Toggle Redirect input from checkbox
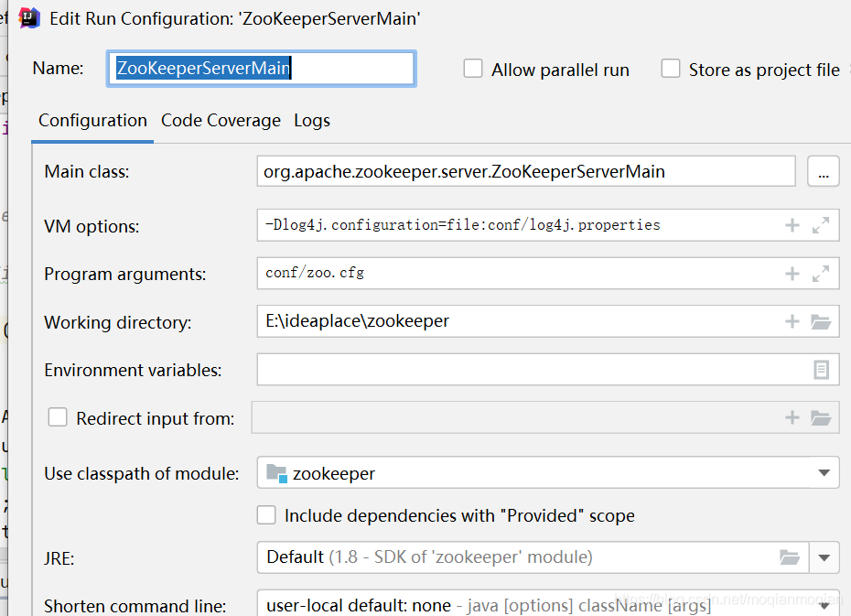Viewport: 851px width, 616px height. tap(58, 417)
